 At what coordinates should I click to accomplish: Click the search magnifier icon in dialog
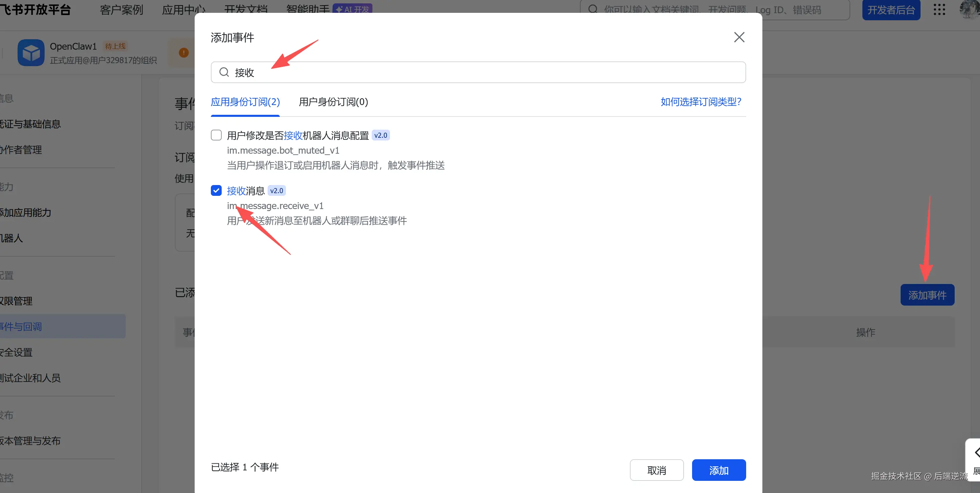pos(224,72)
